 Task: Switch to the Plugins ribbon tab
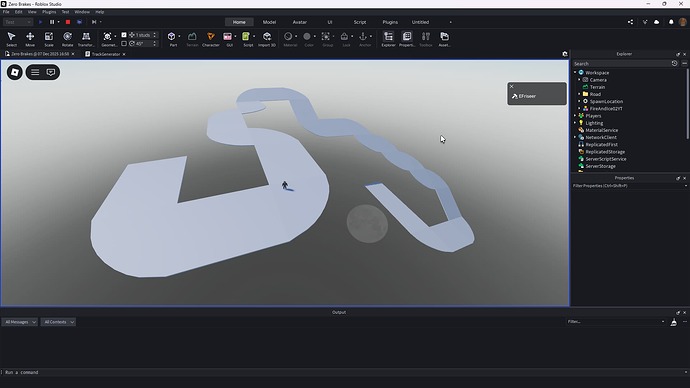390,22
